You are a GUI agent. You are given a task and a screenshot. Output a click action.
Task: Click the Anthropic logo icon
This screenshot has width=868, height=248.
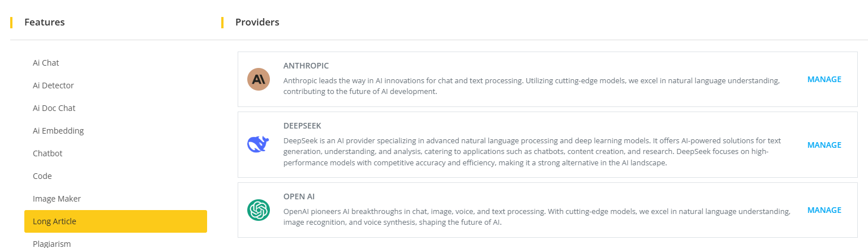pyautogui.click(x=259, y=79)
